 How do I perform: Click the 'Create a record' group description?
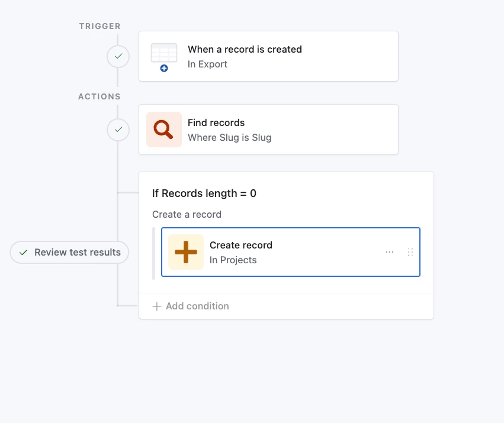click(x=187, y=214)
